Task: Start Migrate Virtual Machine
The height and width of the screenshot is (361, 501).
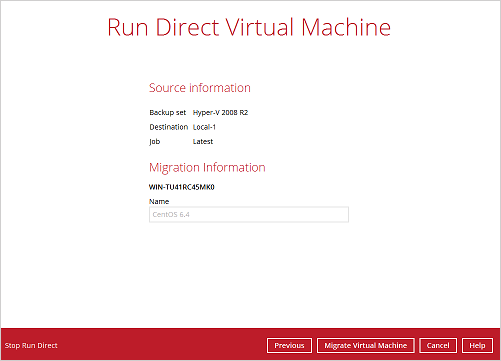Action: [x=365, y=345]
